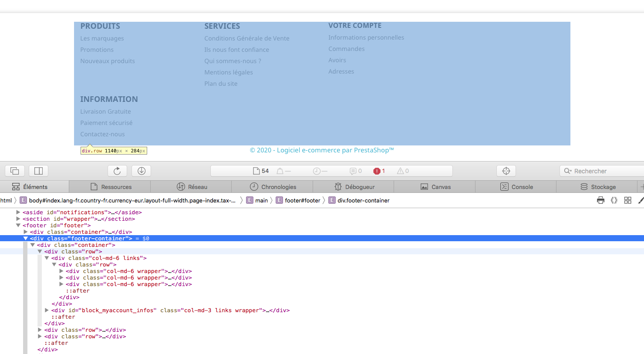Viewport: 644px width, 354px height.
Task: Reload the page with the circular arrow button
Action: tap(117, 171)
